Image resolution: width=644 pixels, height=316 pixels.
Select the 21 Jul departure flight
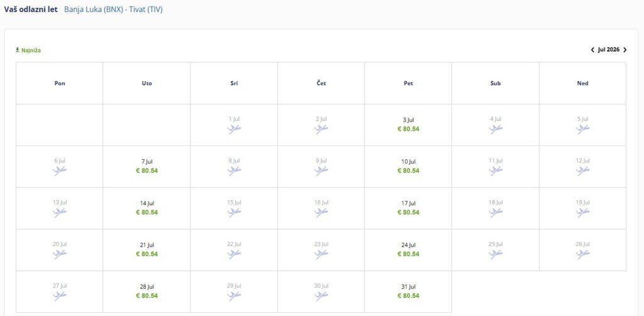(147, 250)
